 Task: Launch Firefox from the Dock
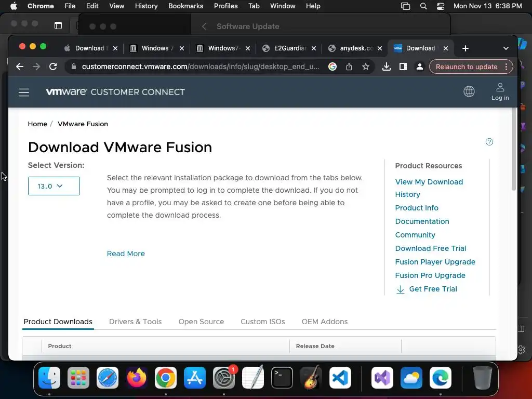pyautogui.click(x=137, y=378)
